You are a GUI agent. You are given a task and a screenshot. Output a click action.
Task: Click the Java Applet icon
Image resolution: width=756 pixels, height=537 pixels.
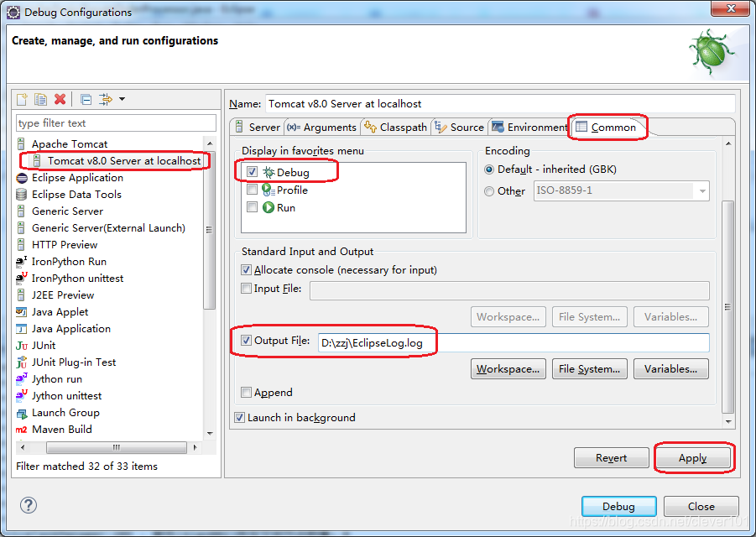(x=21, y=312)
